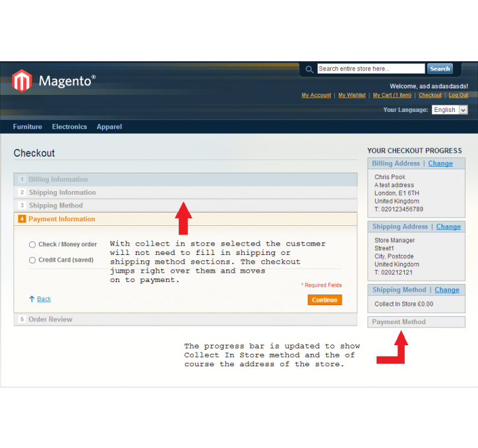The height and width of the screenshot is (448, 478).
Task: Click the Chris Pook billing name
Action: [390, 177]
